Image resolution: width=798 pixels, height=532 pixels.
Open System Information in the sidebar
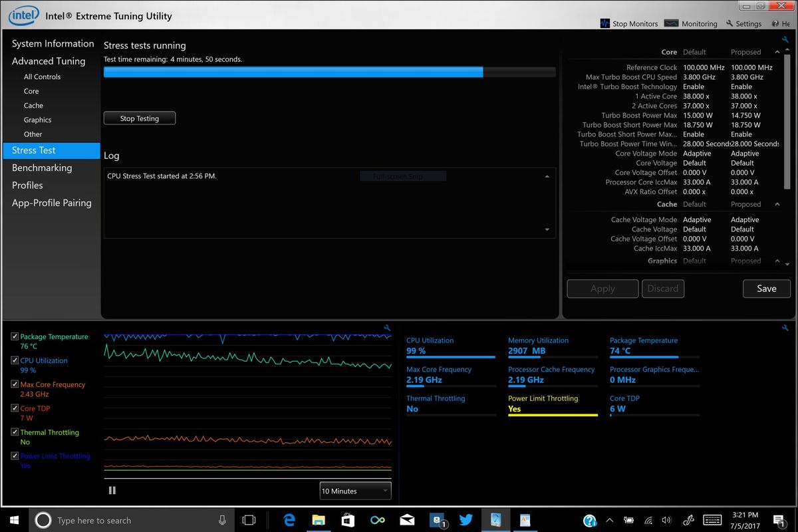53,44
